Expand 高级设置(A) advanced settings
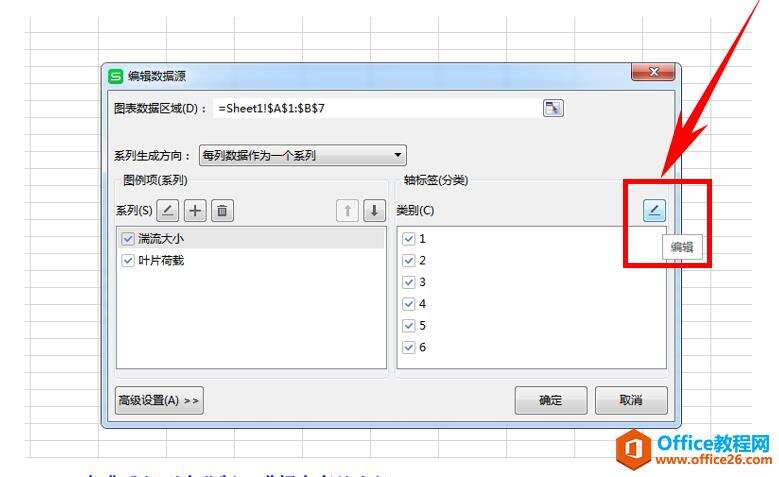The height and width of the screenshot is (477, 779). [159, 400]
